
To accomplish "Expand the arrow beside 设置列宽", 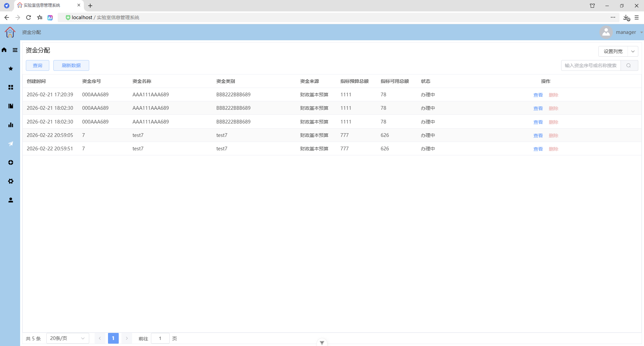I will pos(633,51).
